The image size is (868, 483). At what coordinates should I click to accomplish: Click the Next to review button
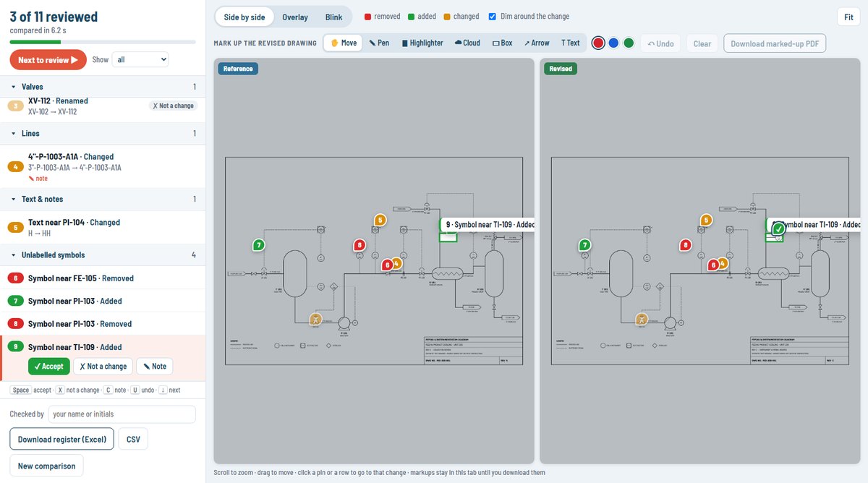(x=48, y=60)
